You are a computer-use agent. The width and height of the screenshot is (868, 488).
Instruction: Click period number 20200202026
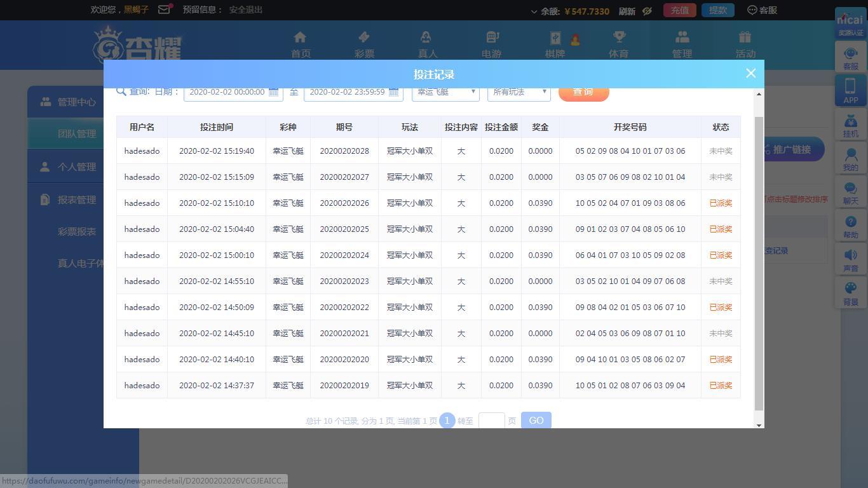pos(344,203)
